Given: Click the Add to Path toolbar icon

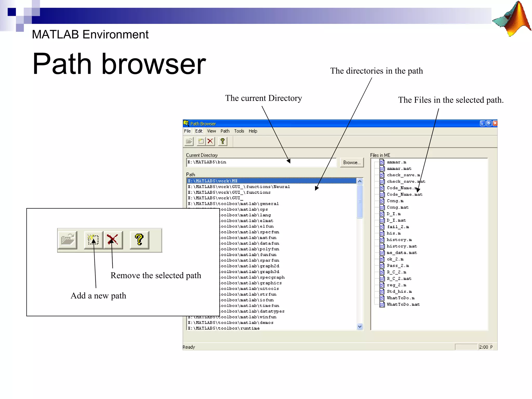Looking at the screenshot, I should coord(201,141).
